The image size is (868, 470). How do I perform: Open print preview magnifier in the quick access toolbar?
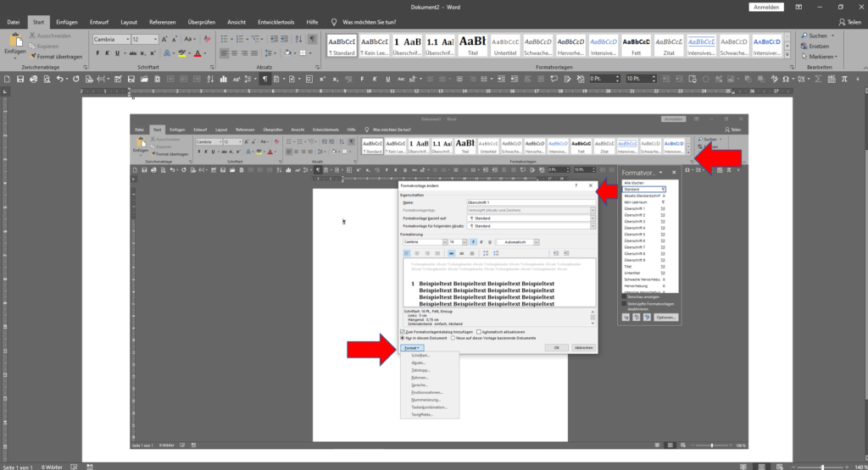click(47, 79)
